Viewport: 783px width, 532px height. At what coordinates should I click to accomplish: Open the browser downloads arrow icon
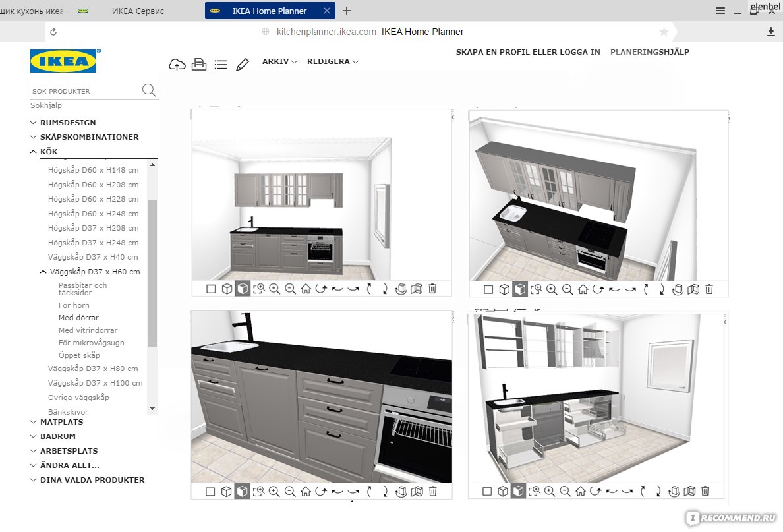[771, 32]
